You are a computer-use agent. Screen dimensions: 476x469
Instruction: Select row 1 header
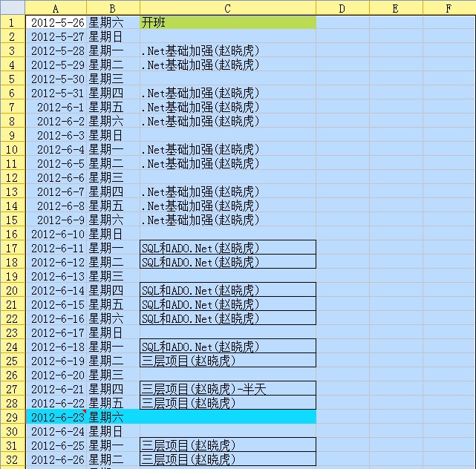13,22
